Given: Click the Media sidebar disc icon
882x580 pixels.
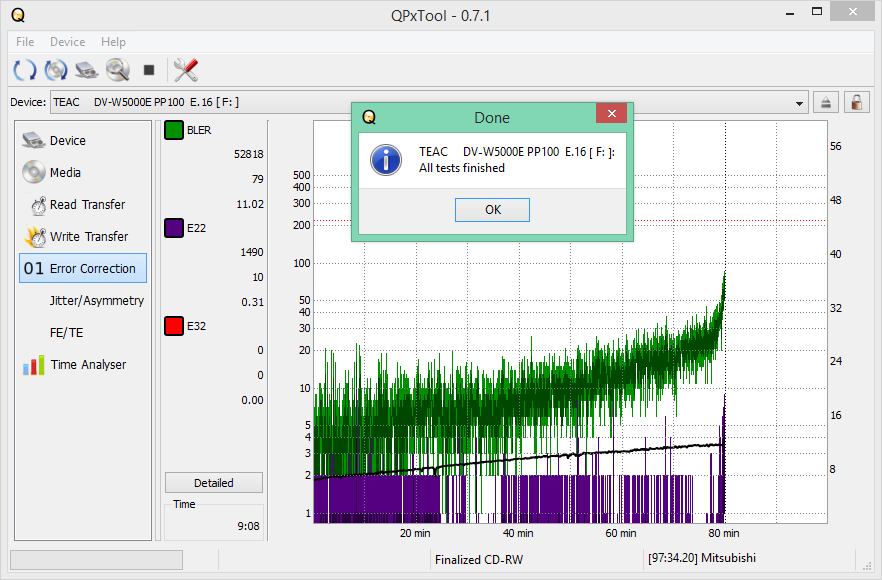Looking at the screenshot, I should click(33, 172).
